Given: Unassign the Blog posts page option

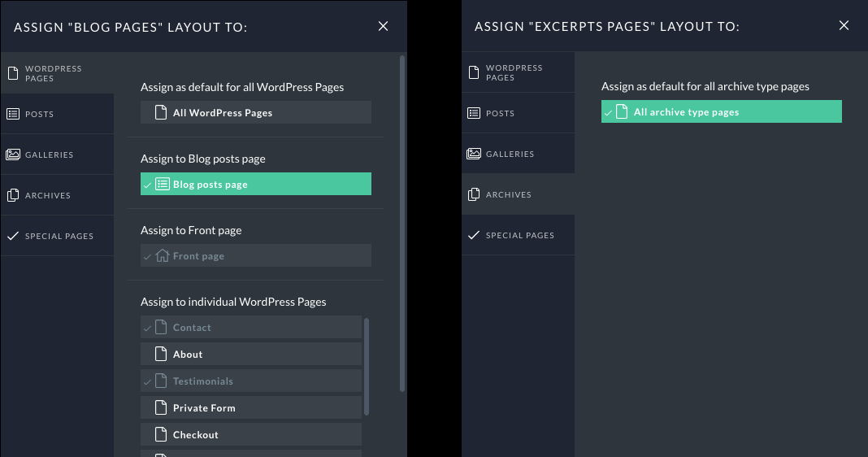Looking at the screenshot, I should (256, 184).
